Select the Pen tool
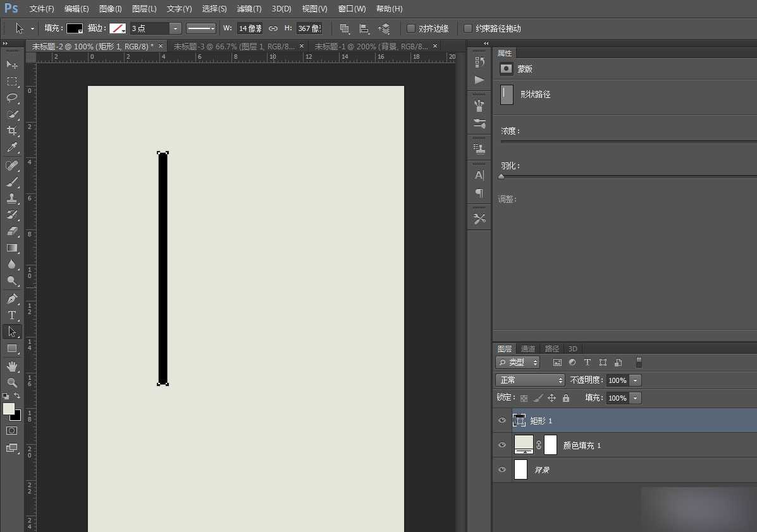The width and height of the screenshot is (757, 532). 12,299
